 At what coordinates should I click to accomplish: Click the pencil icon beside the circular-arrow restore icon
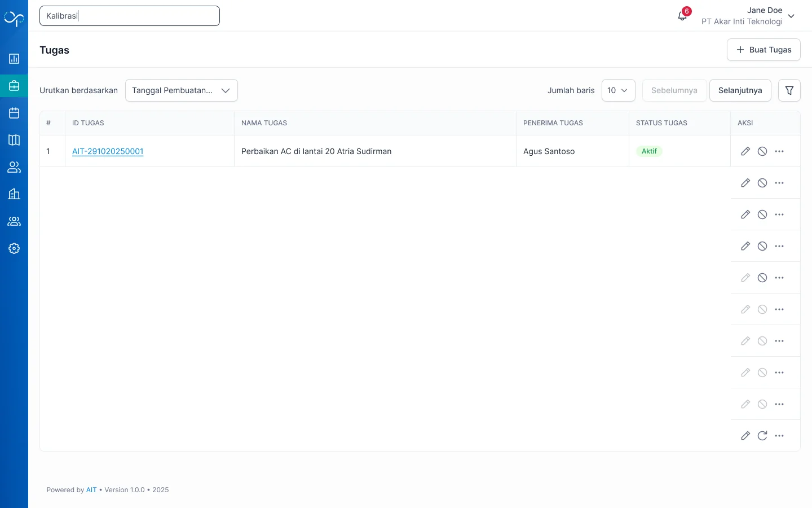[745, 436]
